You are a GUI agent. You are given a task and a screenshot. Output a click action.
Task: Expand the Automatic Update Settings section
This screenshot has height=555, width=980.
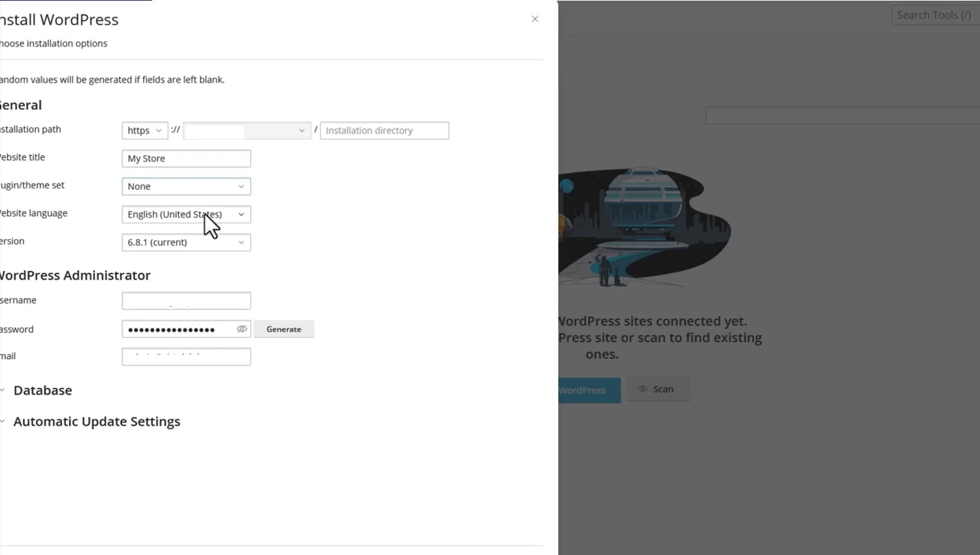(x=96, y=422)
